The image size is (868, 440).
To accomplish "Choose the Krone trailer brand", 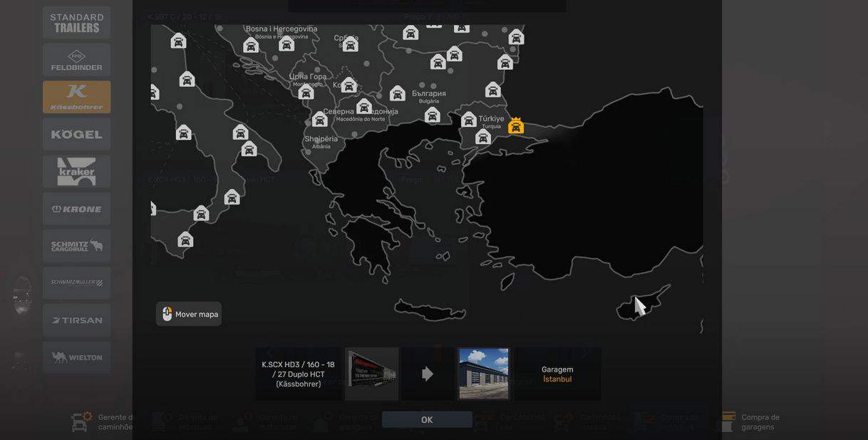I will (x=76, y=209).
